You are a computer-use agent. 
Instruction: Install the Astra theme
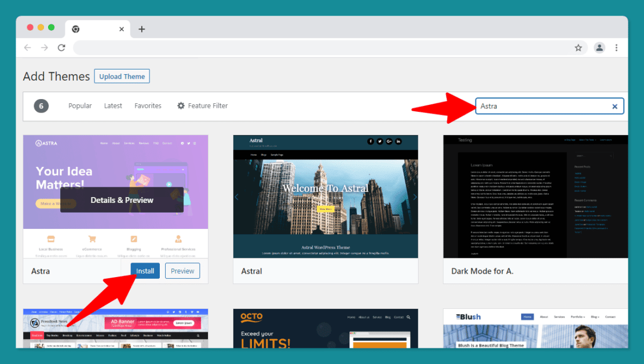(145, 271)
